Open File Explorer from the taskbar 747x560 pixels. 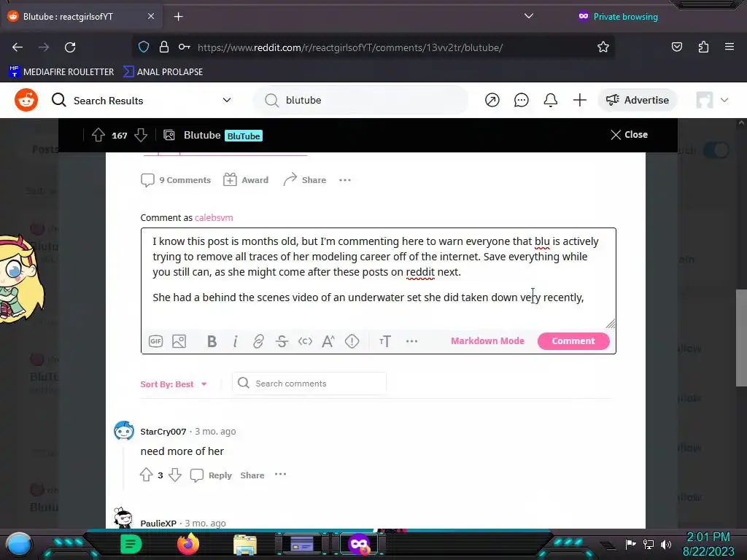pyautogui.click(x=245, y=544)
